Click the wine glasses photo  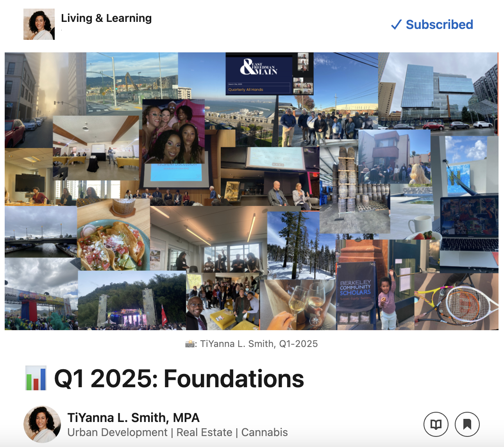tap(301, 305)
